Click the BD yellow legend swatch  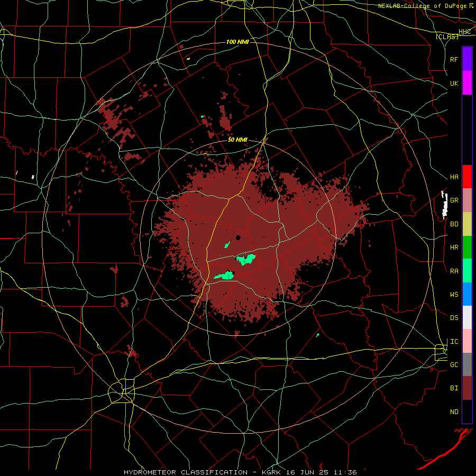tap(467, 224)
